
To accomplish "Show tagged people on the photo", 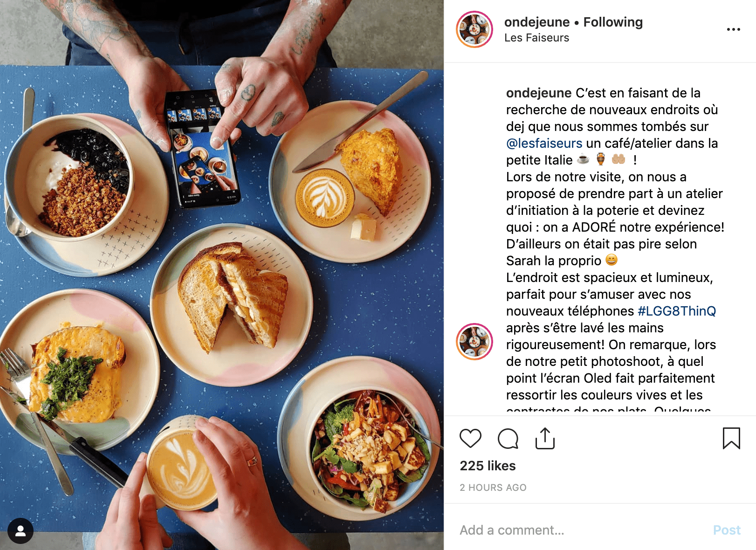I will tap(21, 531).
